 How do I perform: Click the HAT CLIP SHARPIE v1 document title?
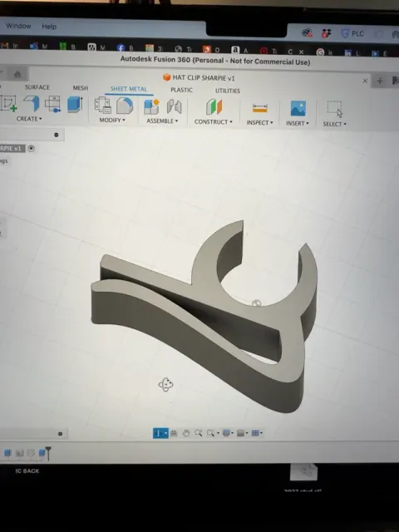coord(204,77)
